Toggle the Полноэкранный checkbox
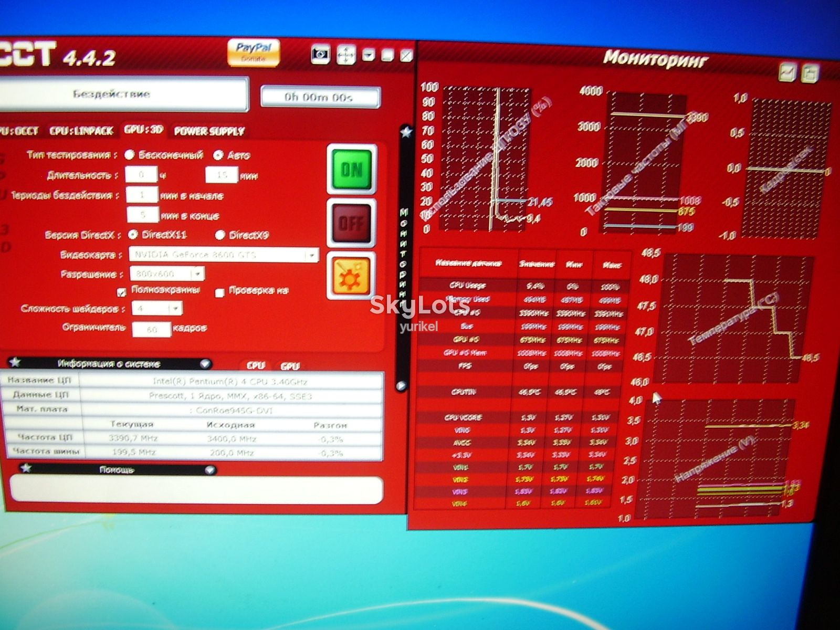840x630 pixels. (x=122, y=292)
